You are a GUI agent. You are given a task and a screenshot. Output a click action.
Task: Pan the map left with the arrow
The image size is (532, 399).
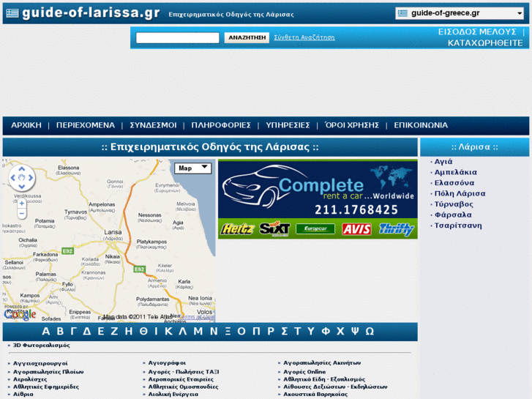click(13, 178)
